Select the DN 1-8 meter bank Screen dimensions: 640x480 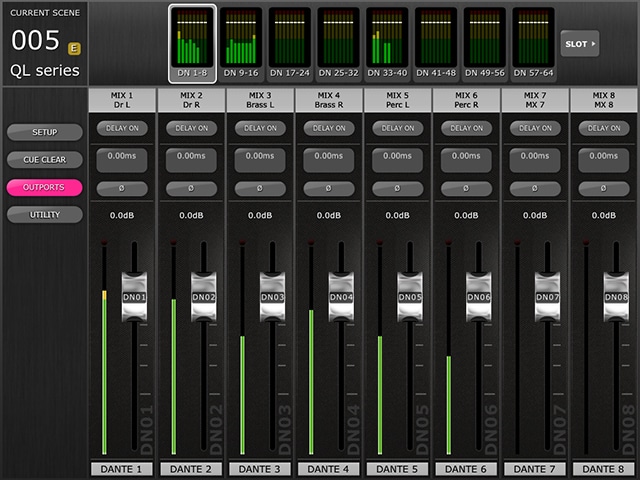[x=191, y=42]
